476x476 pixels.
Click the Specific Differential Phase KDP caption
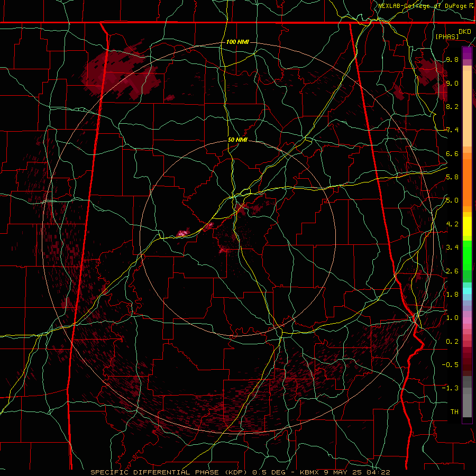click(x=240, y=472)
